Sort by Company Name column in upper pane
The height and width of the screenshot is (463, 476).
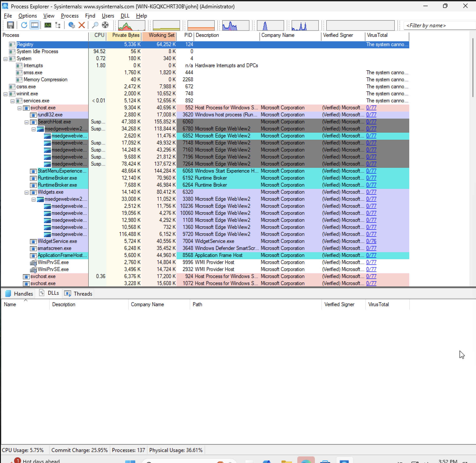coord(290,35)
